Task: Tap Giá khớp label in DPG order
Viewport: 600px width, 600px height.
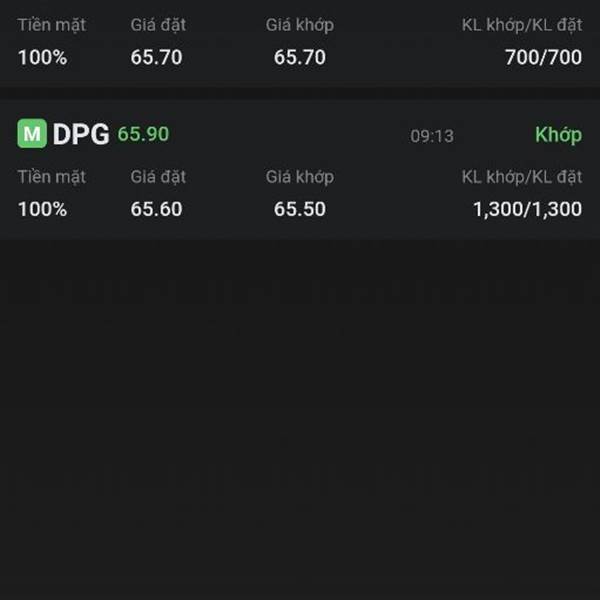Action: click(300, 177)
